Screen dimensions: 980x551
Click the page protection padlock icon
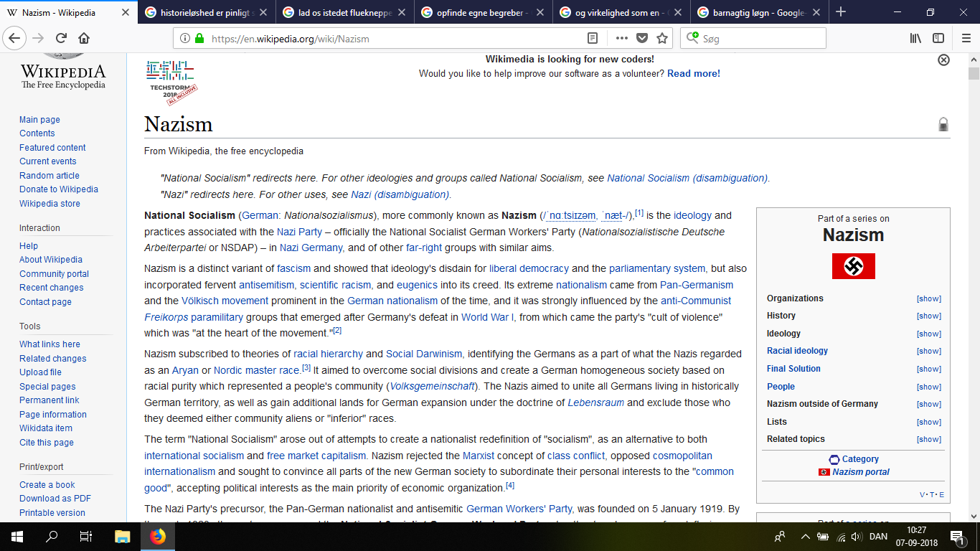(x=943, y=125)
